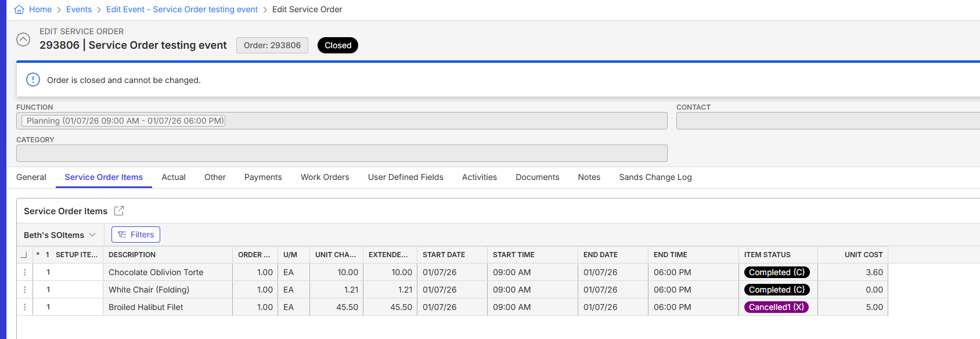980x339 pixels.
Task: Open the Sands Change Log tab
Action: (x=655, y=177)
